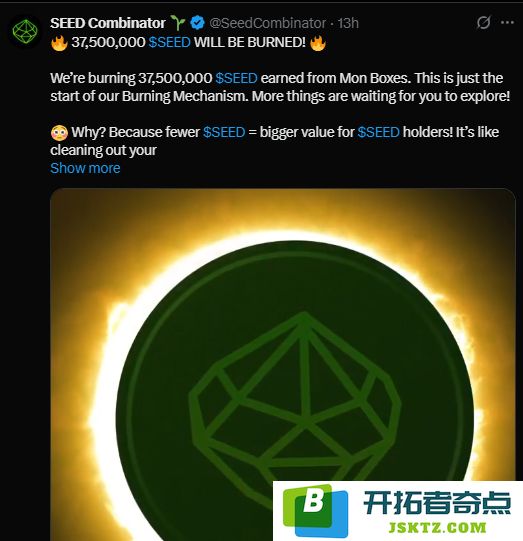Open the SEED Combinator profile avatar
Screen dimensions: 523x541
tap(25, 32)
